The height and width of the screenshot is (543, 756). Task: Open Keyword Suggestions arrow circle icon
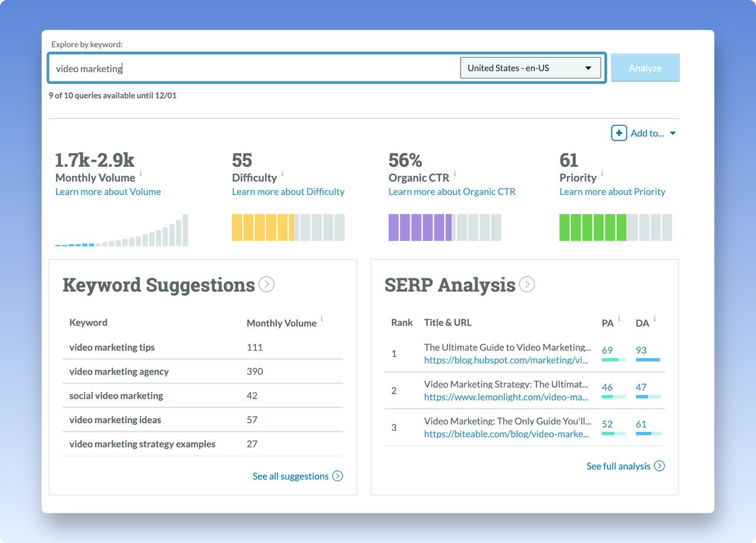point(267,285)
